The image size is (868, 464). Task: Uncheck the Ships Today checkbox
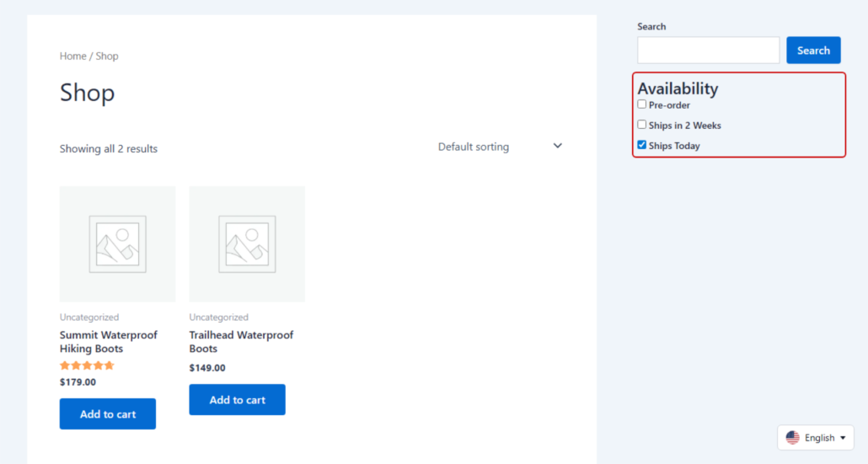point(641,145)
